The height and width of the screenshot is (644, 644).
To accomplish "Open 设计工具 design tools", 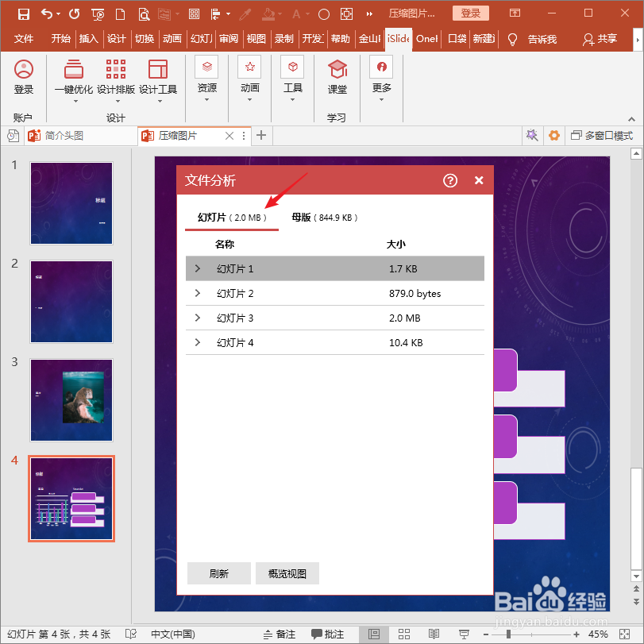I will pos(158,77).
